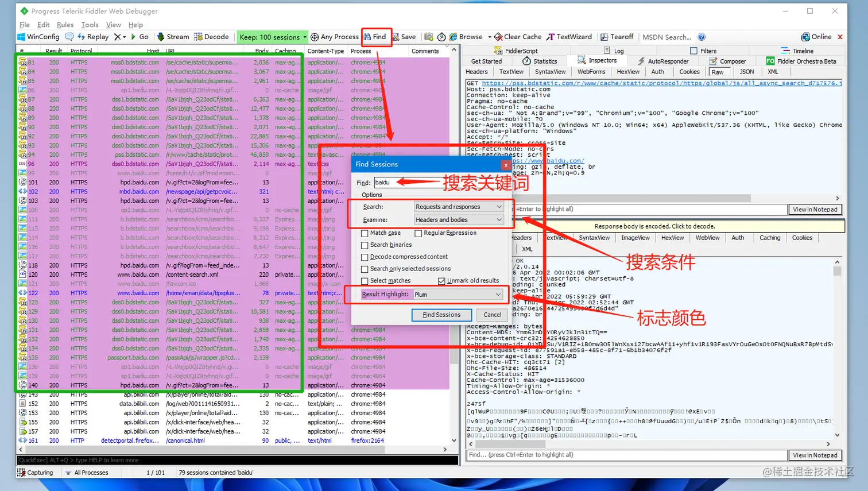Uncheck Unmark old results checkbox
The width and height of the screenshot is (868, 491).
tap(441, 281)
